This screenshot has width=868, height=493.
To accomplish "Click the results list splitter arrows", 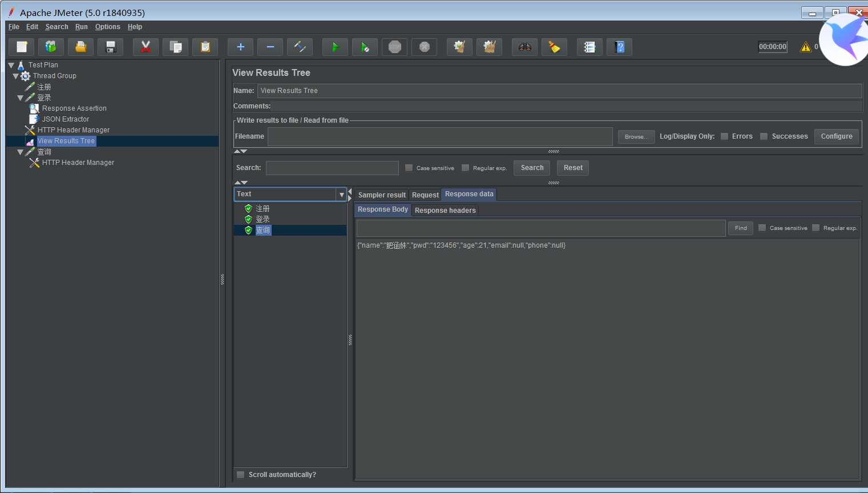I will click(350, 195).
